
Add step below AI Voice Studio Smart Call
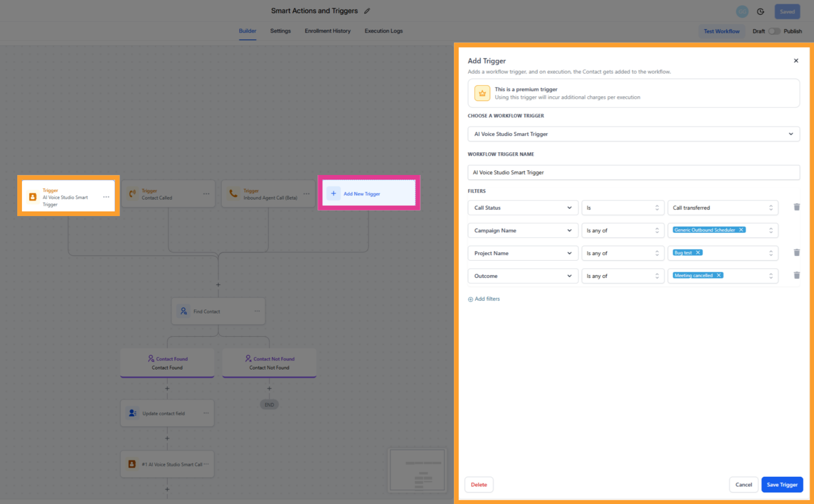pyautogui.click(x=167, y=489)
